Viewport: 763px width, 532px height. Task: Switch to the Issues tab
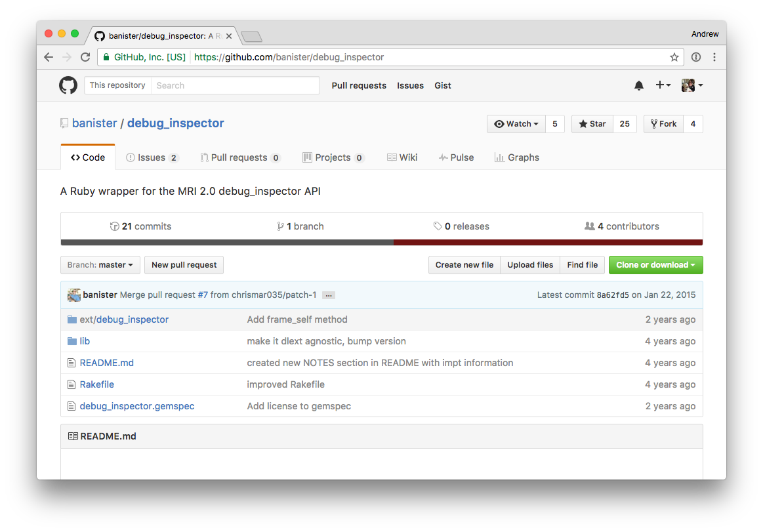(x=152, y=157)
